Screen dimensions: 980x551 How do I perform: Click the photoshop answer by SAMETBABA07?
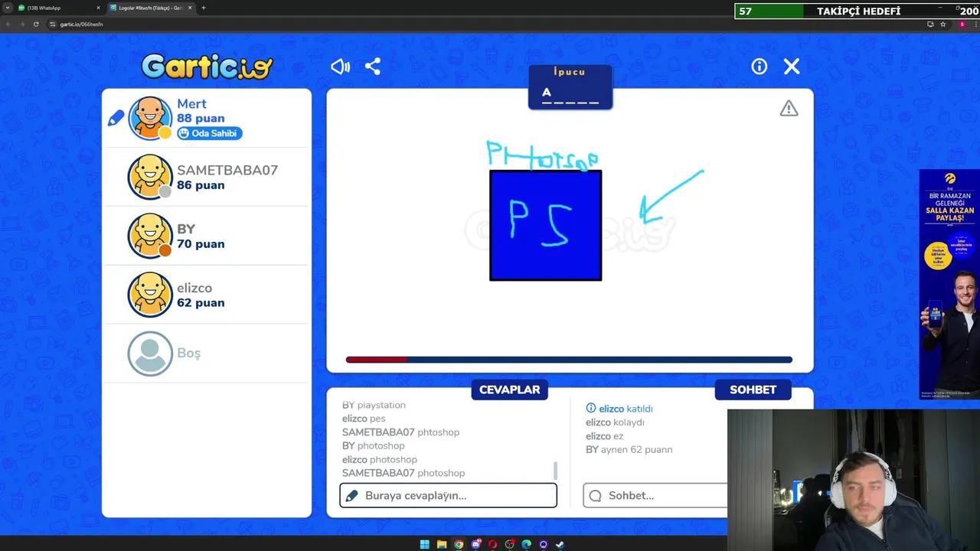point(403,473)
